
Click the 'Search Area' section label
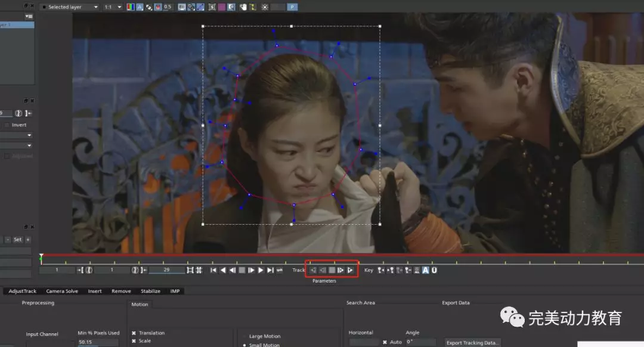361,303
